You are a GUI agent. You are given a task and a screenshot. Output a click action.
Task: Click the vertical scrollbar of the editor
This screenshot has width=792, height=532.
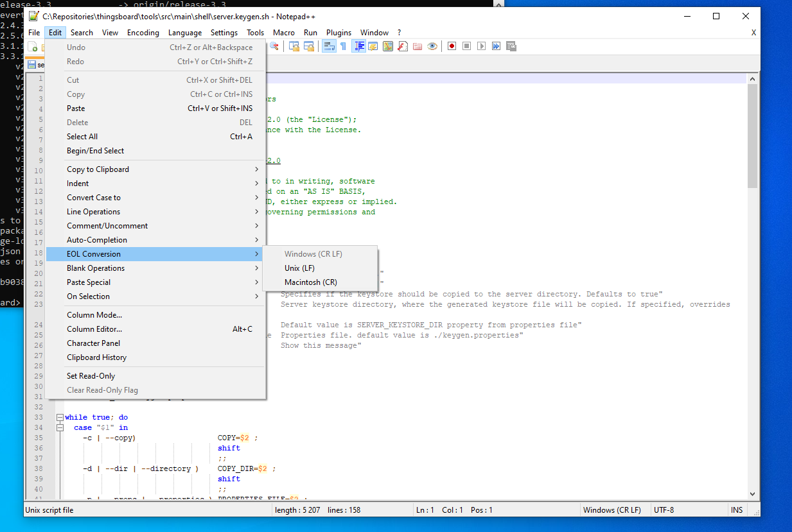pos(753,286)
